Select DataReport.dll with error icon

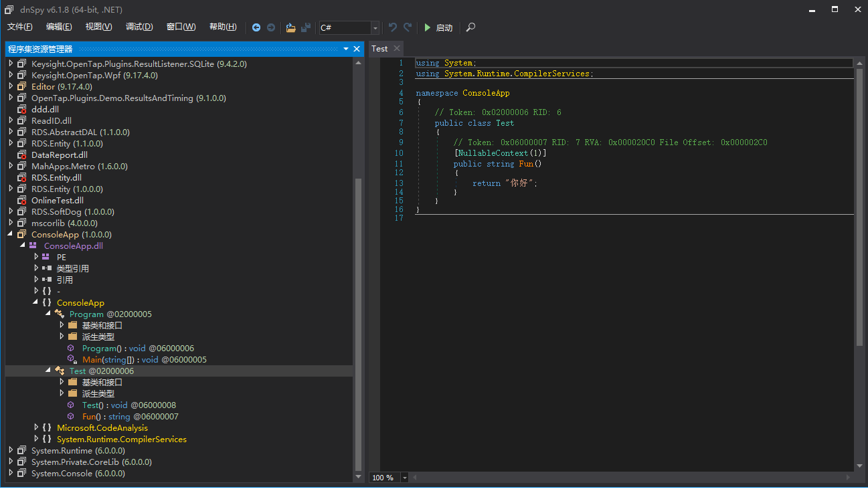point(60,155)
